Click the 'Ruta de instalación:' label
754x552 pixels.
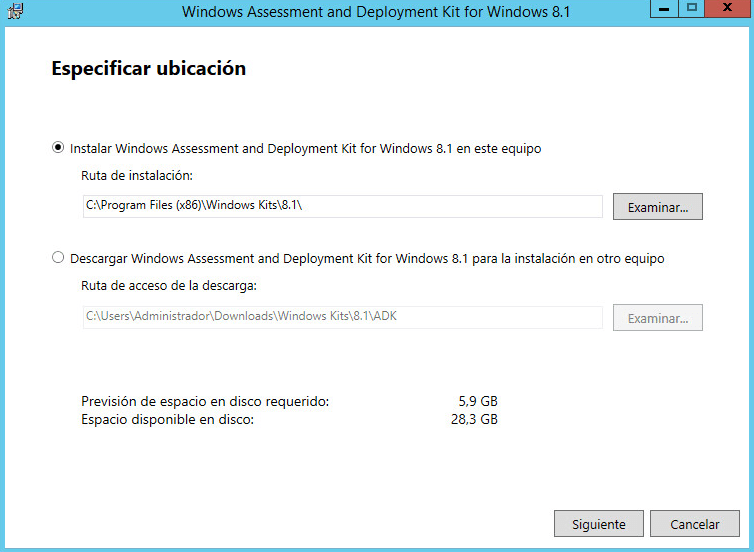(136, 175)
